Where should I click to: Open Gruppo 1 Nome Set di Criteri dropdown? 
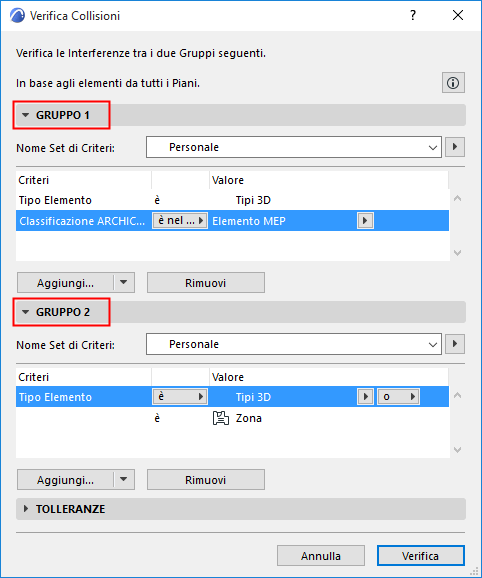click(x=294, y=147)
